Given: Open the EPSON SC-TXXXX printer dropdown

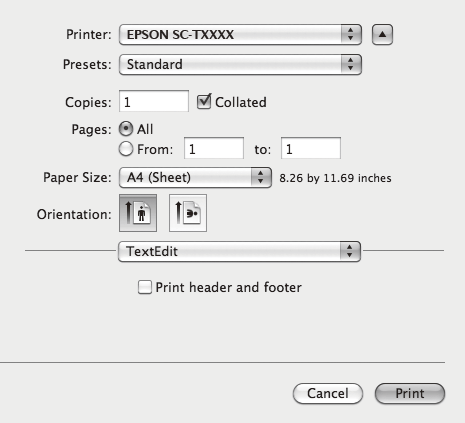Looking at the screenshot, I should (240, 34).
